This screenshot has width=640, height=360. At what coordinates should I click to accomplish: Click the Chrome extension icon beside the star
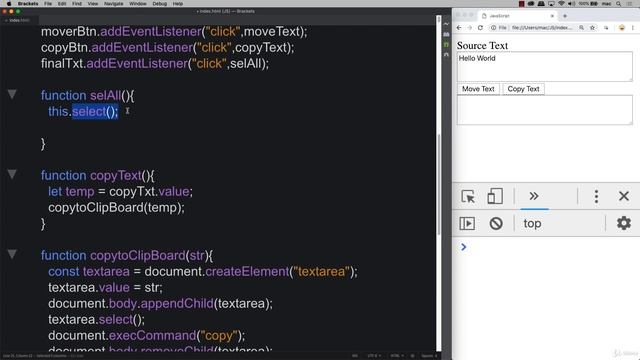[x=606, y=28]
